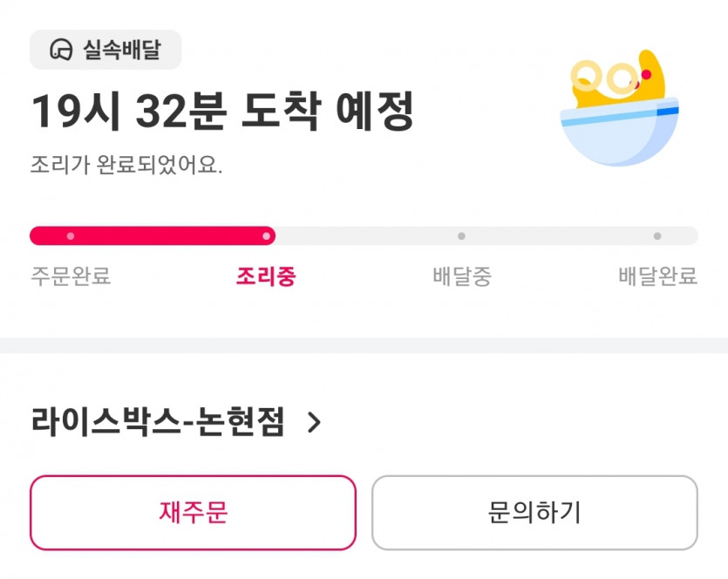This screenshot has width=728, height=579.
Task: Click the 19시 32분 도착 예정 heading
Action: click(222, 112)
